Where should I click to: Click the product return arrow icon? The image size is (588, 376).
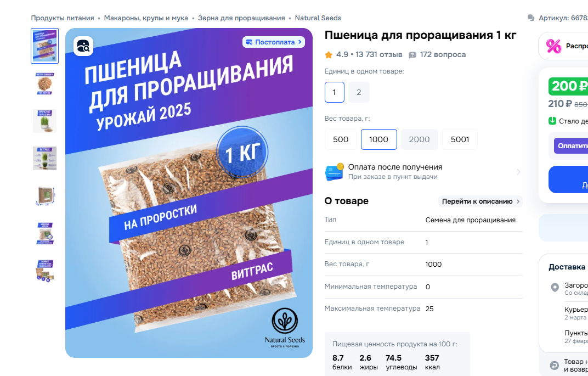(x=554, y=365)
